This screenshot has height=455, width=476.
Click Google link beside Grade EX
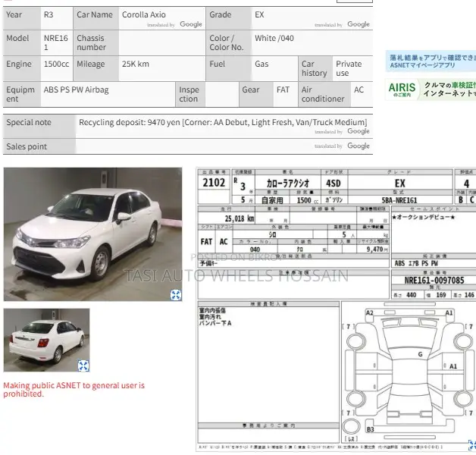coord(359,24)
